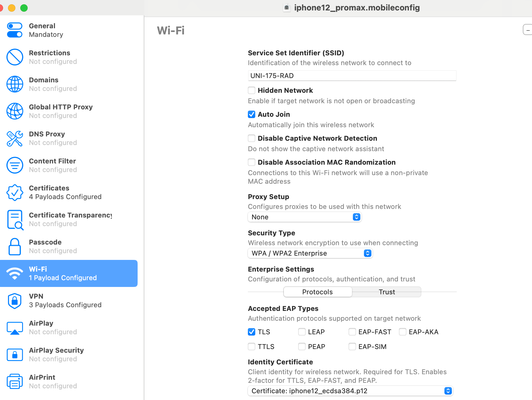Select the Content Filter icon
The height and width of the screenshot is (400, 532).
pos(15,165)
